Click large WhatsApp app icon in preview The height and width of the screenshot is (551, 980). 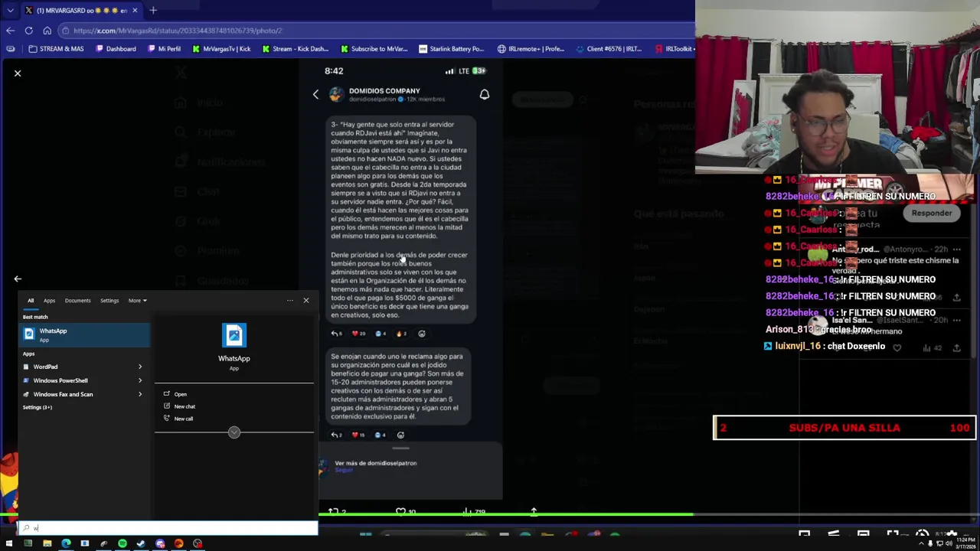tap(234, 335)
